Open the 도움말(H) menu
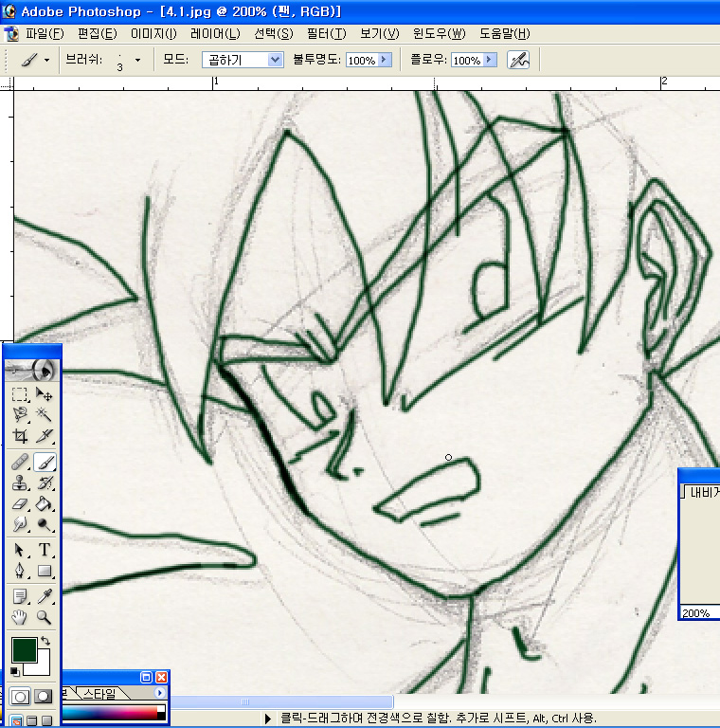 pos(504,34)
